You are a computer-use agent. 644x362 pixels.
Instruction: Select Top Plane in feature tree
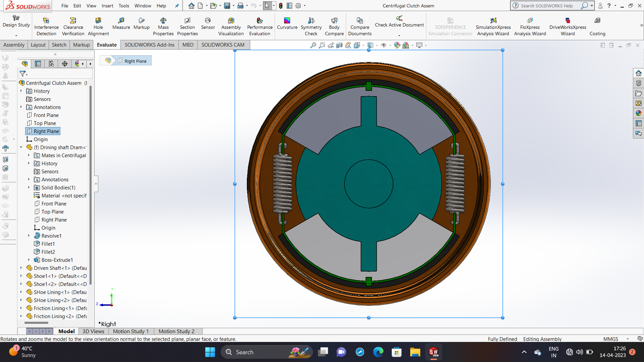(x=45, y=123)
